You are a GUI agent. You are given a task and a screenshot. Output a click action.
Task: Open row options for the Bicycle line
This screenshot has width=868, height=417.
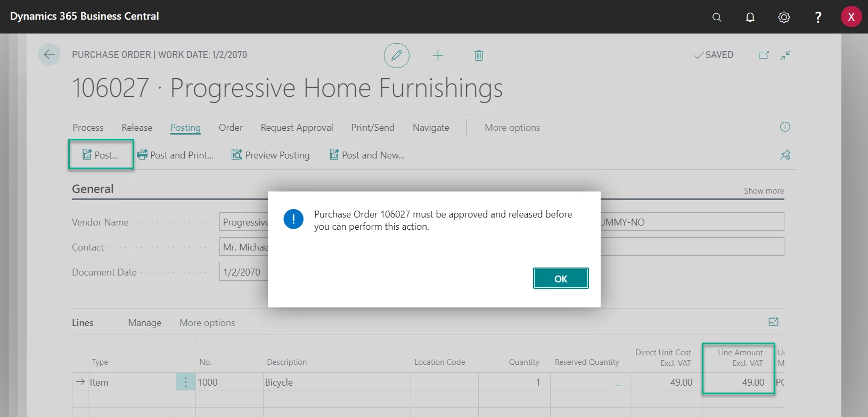coord(185,382)
